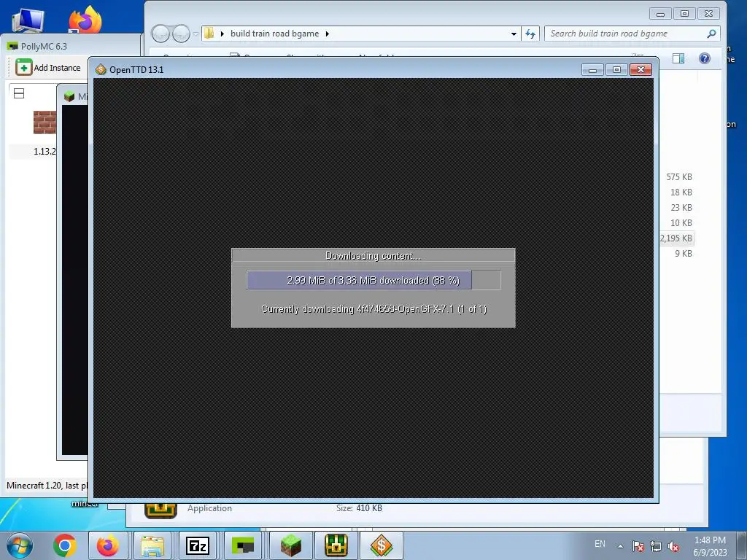
Task: Click the Explorer Back navigation button
Action: click(x=160, y=34)
